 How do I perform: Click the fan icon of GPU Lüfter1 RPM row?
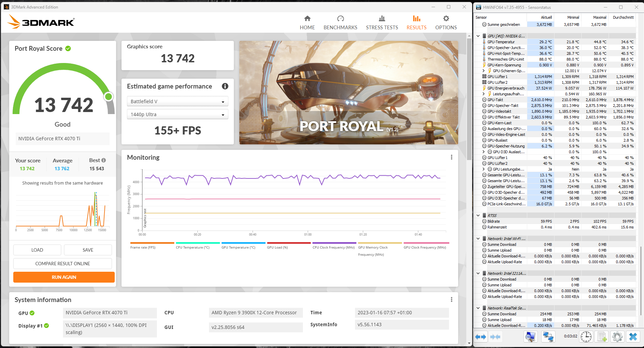click(484, 77)
